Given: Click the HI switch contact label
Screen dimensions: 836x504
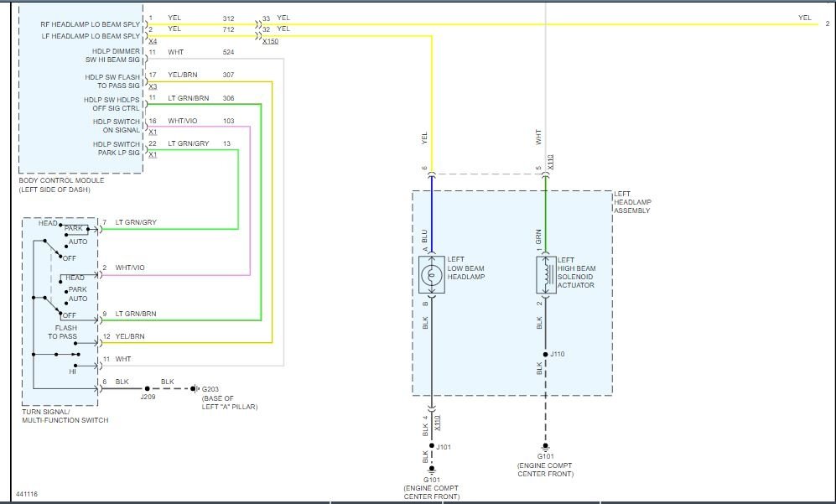Looking at the screenshot, I should [74, 372].
